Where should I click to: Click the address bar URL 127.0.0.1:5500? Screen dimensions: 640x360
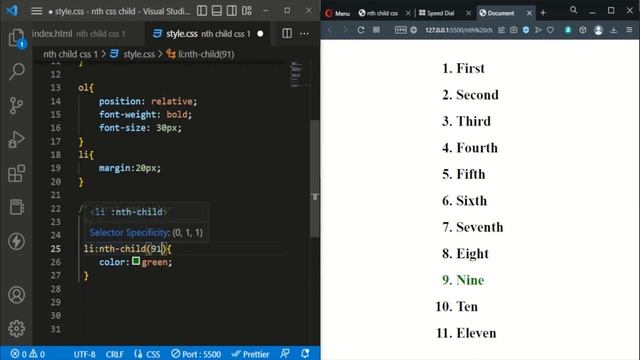tap(459, 30)
